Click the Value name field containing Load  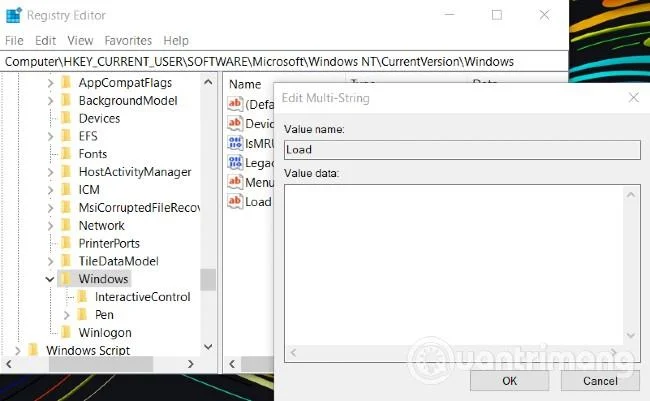[x=462, y=150]
